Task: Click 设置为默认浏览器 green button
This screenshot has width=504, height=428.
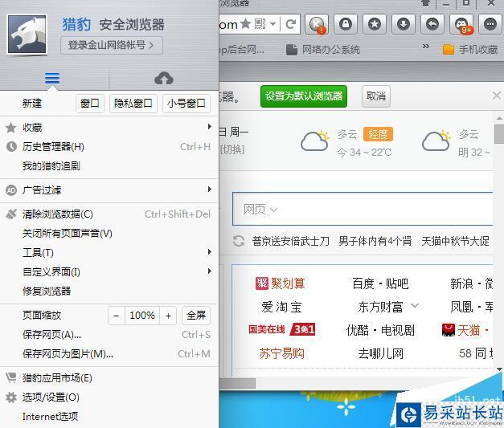Action: click(x=304, y=96)
